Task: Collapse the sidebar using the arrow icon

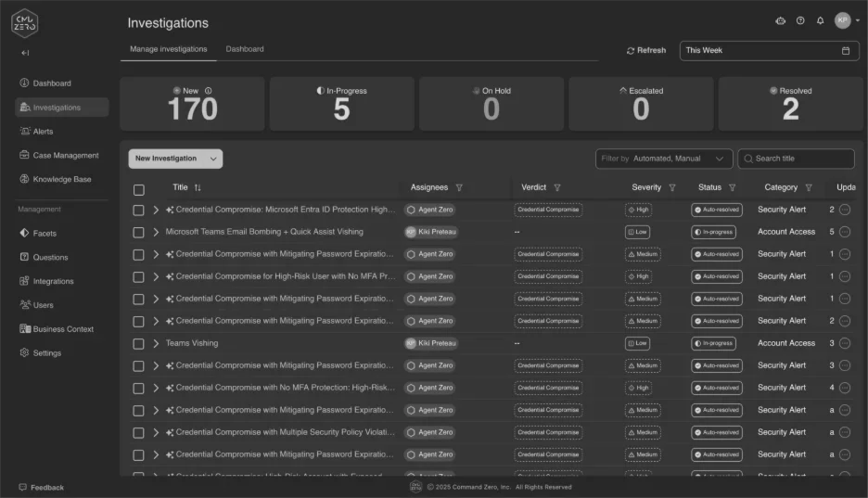Action: point(25,53)
